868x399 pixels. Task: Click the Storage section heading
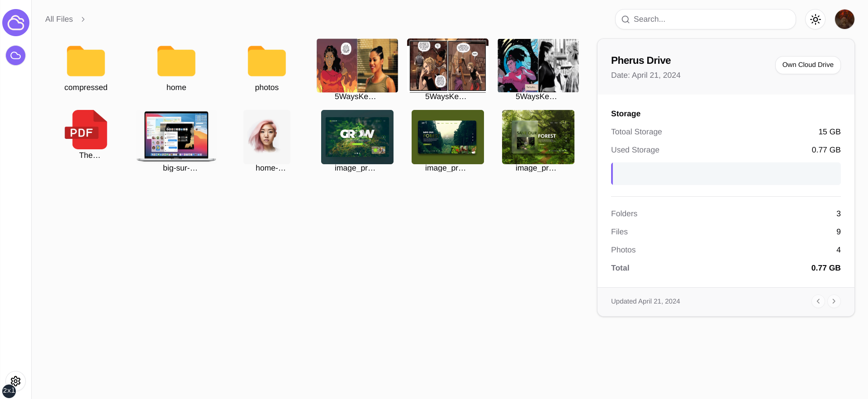(x=626, y=114)
